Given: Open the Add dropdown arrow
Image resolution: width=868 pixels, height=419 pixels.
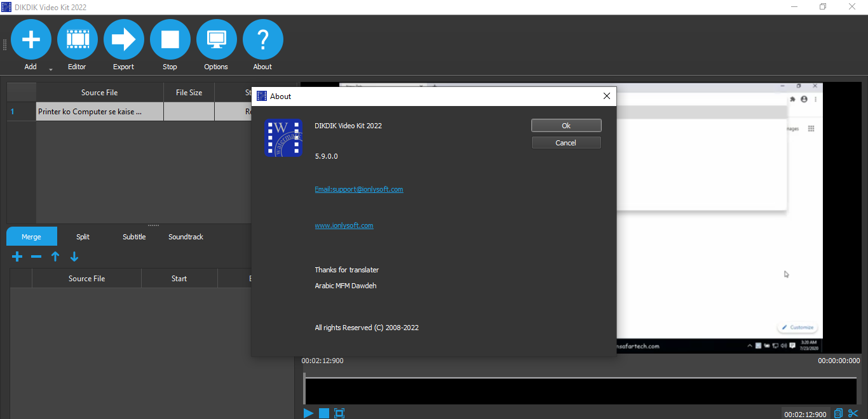Looking at the screenshot, I should click(x=51, y=69).
